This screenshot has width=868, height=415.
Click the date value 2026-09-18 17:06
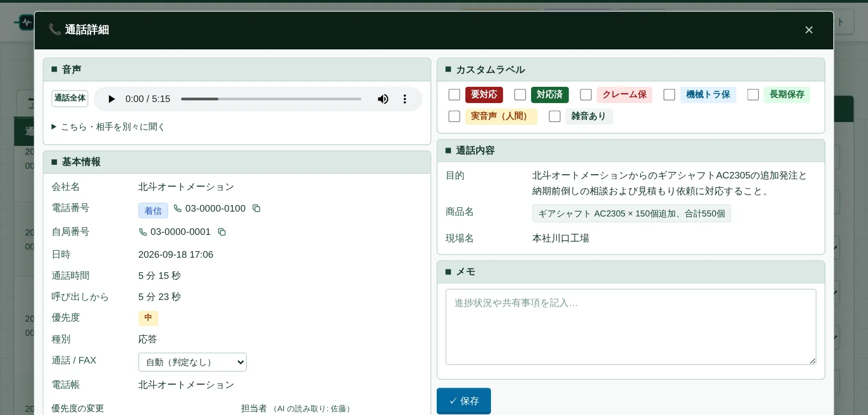(176, 254)
